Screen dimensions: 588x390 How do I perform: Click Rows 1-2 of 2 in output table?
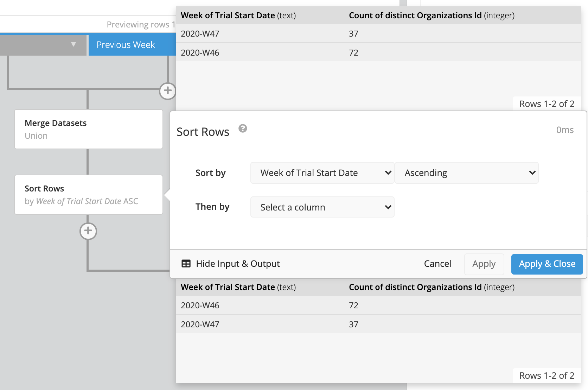point(547,376)
